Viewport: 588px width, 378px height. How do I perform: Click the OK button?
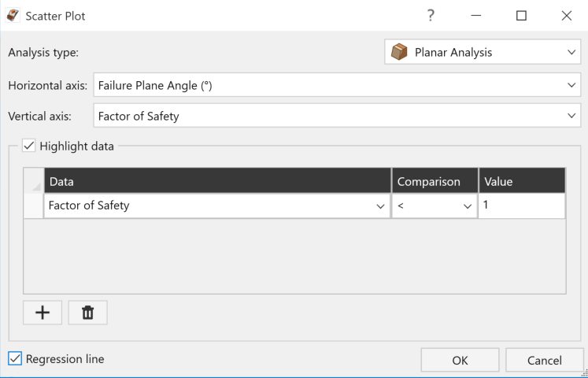460,360
